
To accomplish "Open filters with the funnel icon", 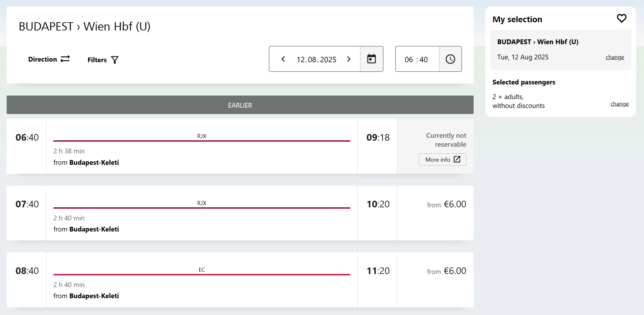I will [115, 60].
